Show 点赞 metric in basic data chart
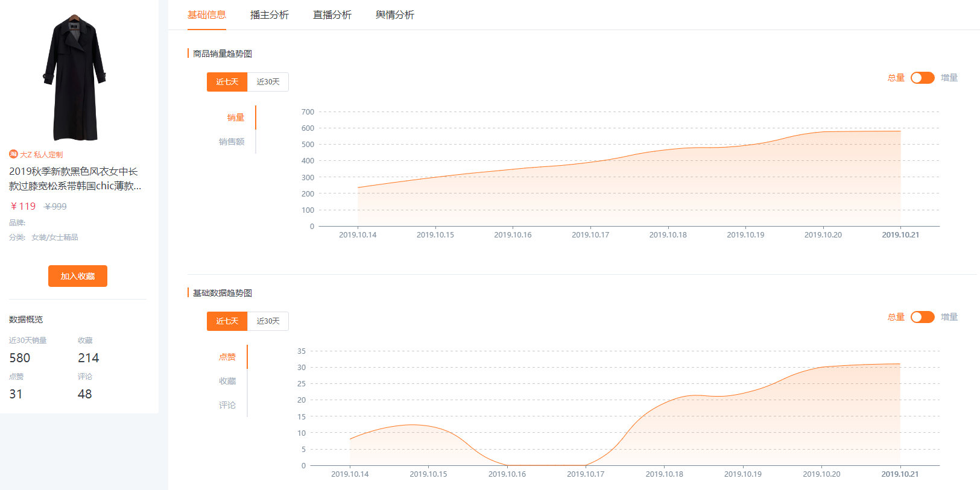 coord(227,357)
